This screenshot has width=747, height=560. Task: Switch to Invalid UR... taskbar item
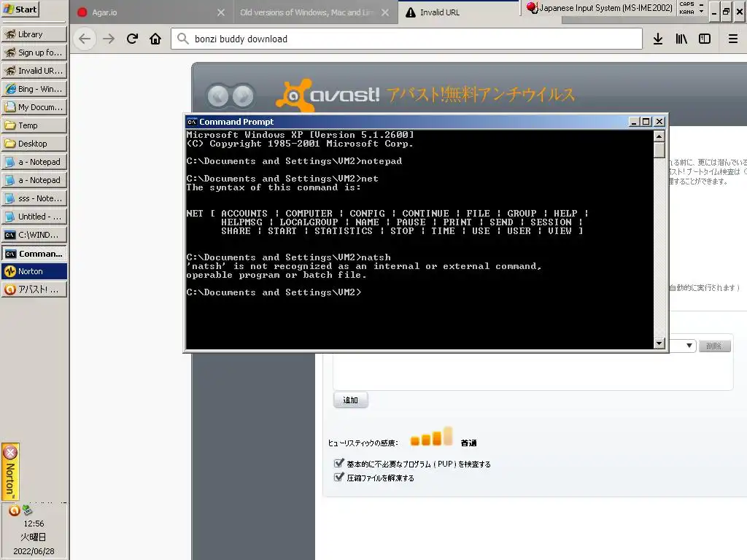(x=34, y=71)
